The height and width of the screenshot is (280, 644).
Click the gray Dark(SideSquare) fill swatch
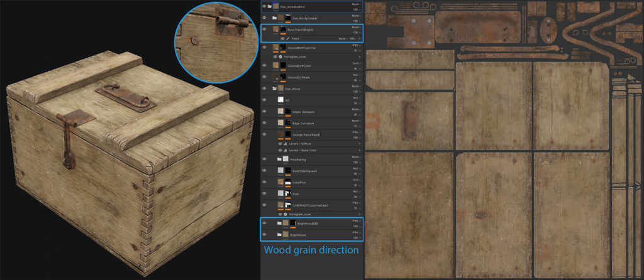tap(280, 170)
